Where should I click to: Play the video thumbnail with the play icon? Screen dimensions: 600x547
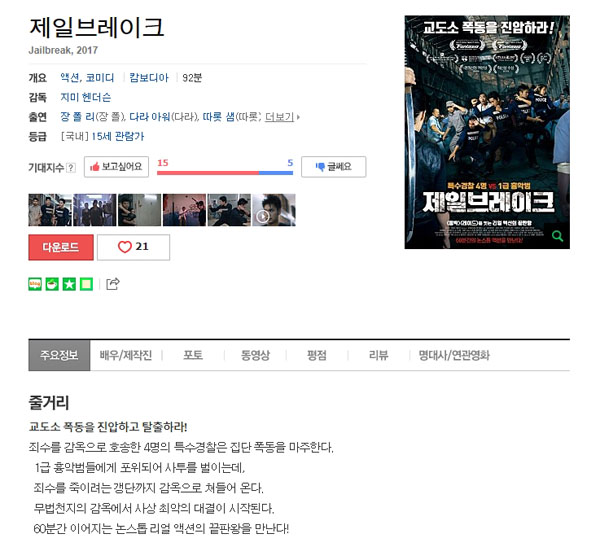click(274, 210)
